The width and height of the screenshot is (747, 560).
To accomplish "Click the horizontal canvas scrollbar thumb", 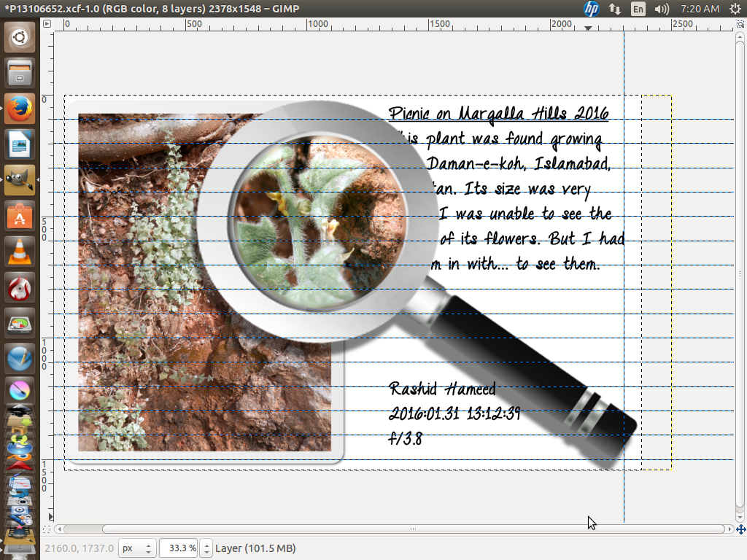I will click(x=413, y=529).
